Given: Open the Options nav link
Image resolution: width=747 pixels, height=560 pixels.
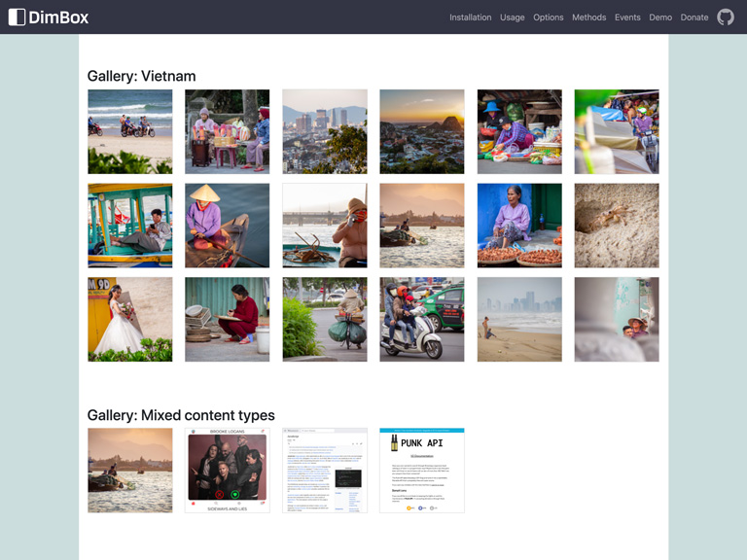Looking at the screenshot, I should tap(548, 17).
